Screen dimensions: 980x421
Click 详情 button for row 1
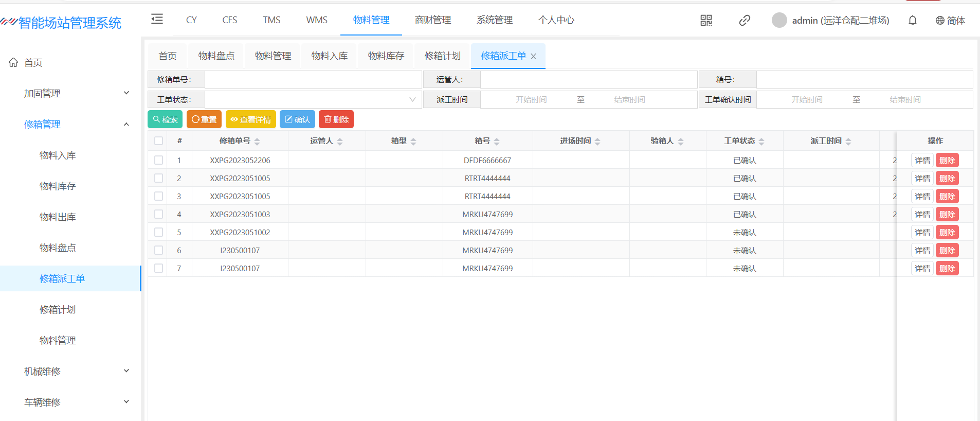pyautogui.click(x=922, y=161)
